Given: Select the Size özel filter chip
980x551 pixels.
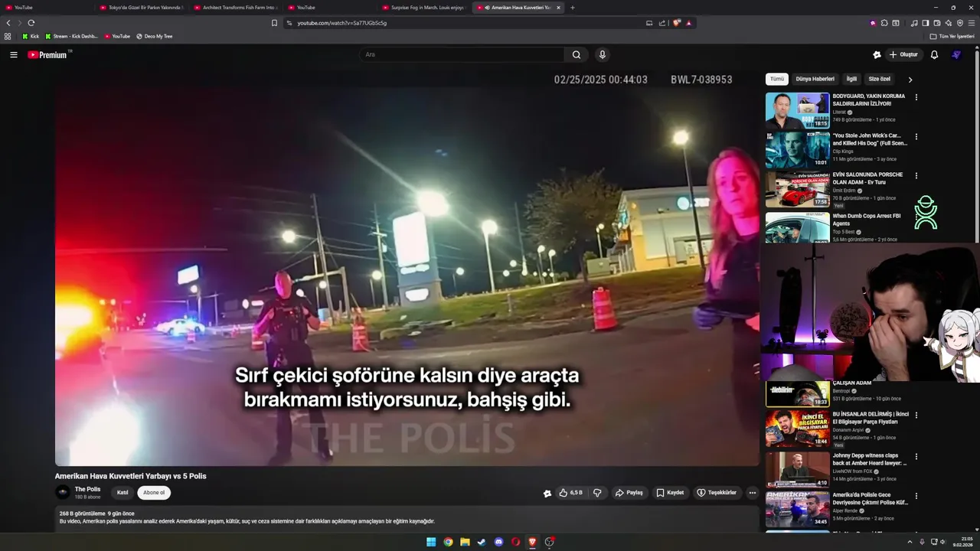Looking at the screenshot, I should pos(879,79).
